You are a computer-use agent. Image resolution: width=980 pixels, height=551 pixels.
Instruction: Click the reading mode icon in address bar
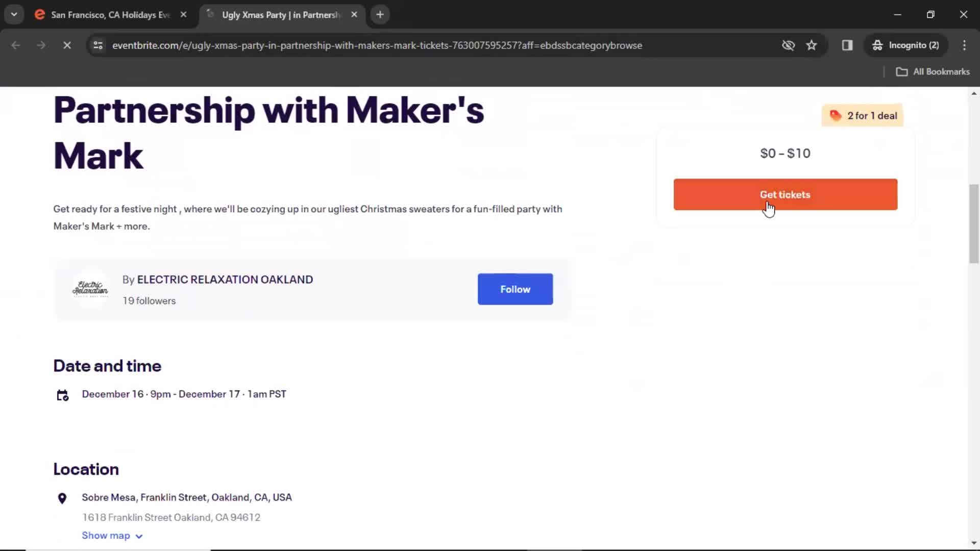(x=847, y=45)
